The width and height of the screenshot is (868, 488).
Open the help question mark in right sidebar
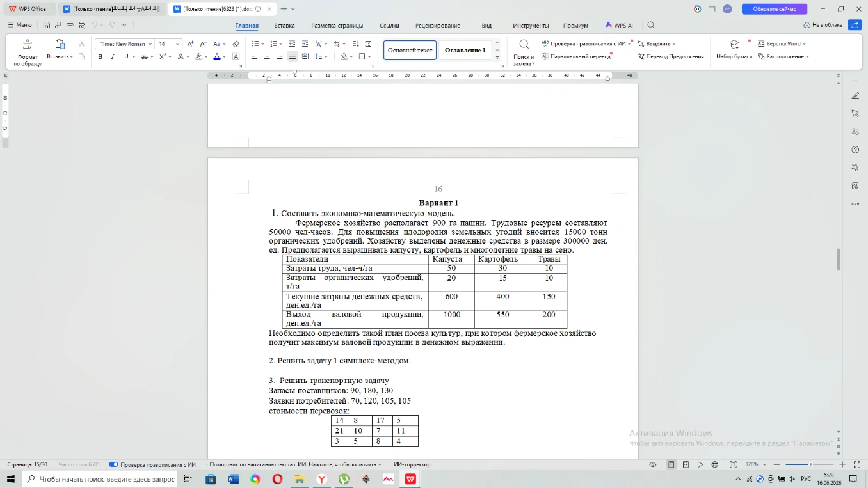(x=855, y=150)
